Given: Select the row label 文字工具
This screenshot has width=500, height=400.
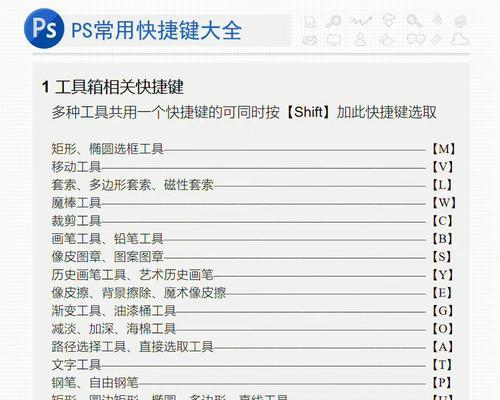Looking at the screenshot, I should tap(76, 365).
